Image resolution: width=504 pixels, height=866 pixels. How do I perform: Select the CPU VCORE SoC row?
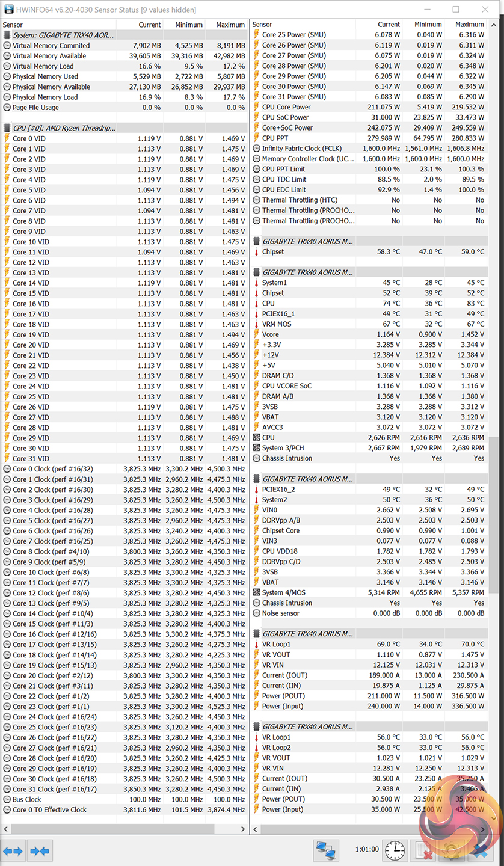[x=369, y=386]
